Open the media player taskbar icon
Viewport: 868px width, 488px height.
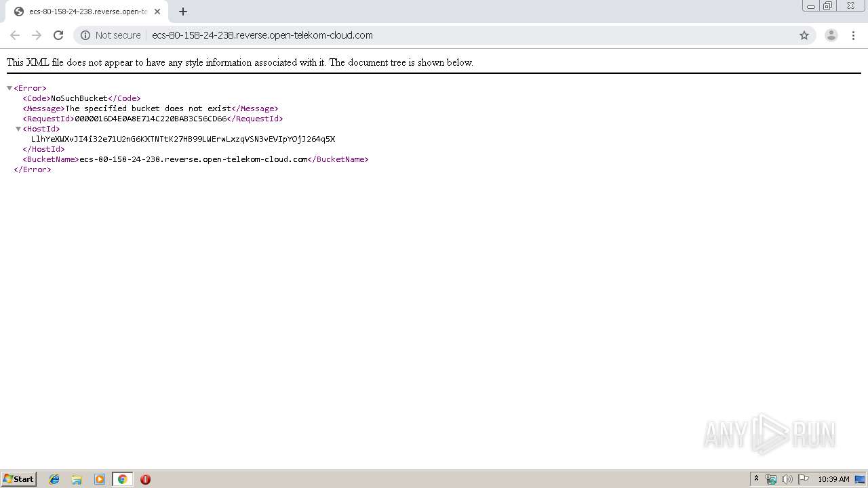tap(100, 479)
